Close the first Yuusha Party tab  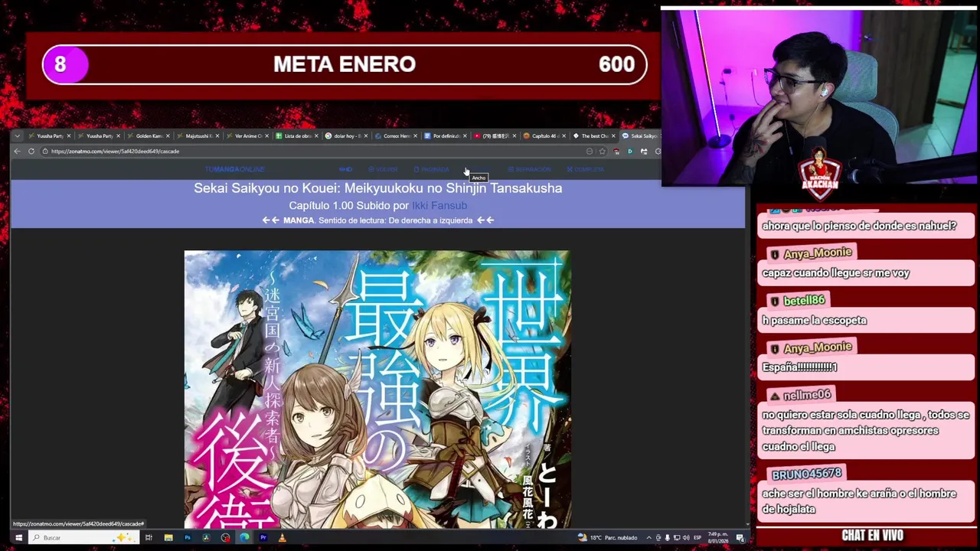coord(68,136)
